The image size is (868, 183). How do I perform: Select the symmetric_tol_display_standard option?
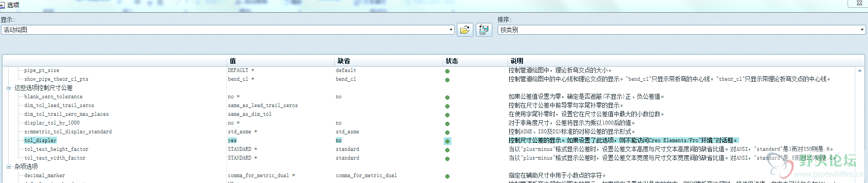[68, 132]
